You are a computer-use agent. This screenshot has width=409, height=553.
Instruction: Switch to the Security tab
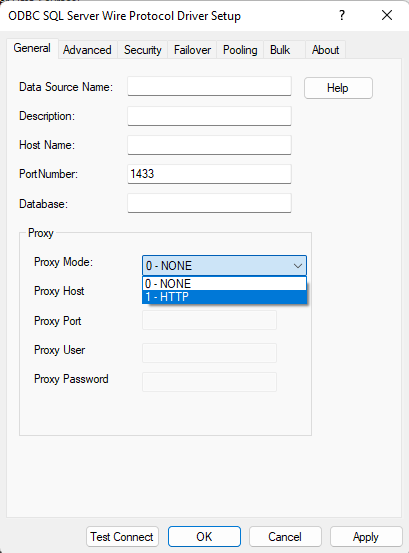pos(142,50)
